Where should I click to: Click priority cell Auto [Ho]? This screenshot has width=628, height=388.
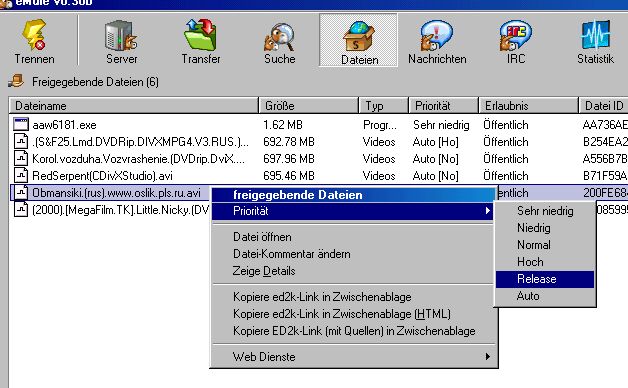[x=436, y=142]
